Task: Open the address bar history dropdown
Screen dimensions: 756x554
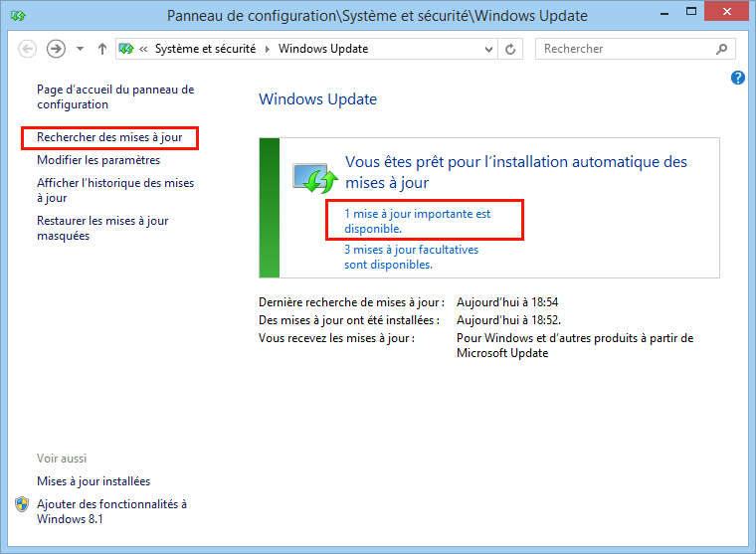Action: pyautogui.click(x=488, y=49)
